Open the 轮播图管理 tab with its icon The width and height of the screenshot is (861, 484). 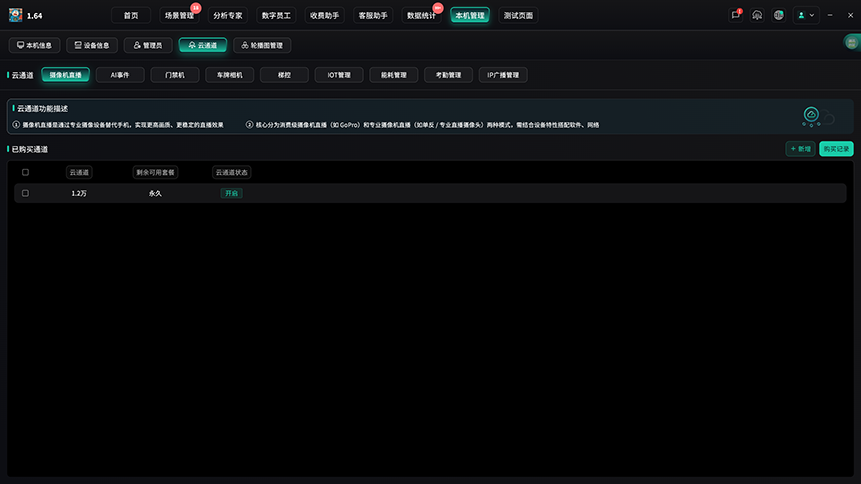click(262, 45)
